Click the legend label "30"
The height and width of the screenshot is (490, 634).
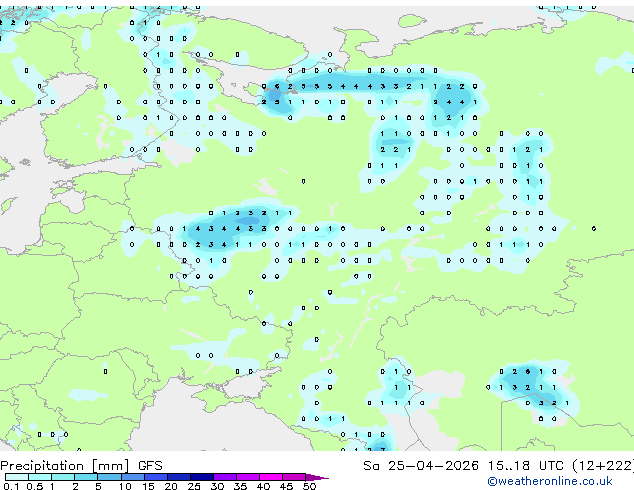pos(217,486)
